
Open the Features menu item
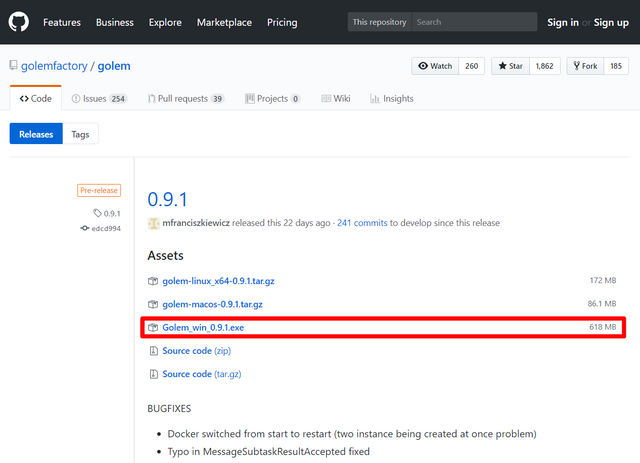coord(62,22)
